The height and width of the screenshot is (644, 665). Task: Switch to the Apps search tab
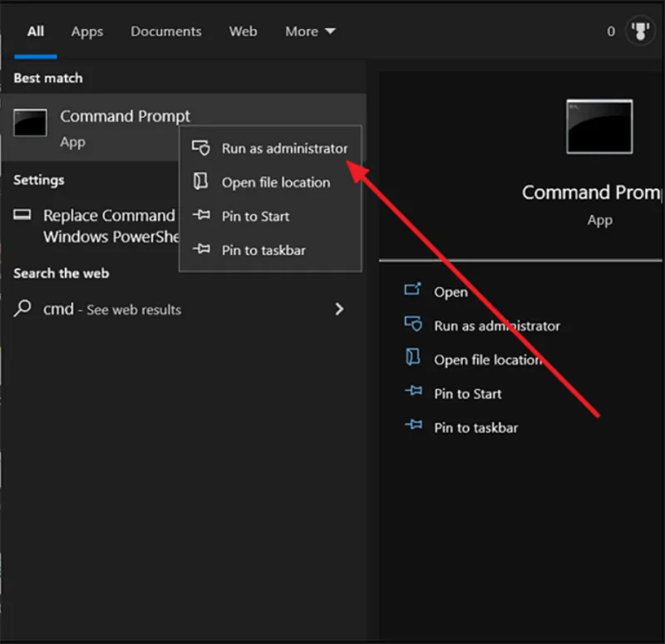coord(87,32)
